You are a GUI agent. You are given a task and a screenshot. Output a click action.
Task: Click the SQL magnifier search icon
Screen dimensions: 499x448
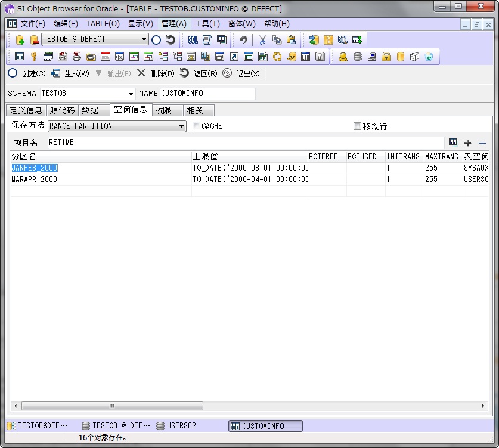342,40
